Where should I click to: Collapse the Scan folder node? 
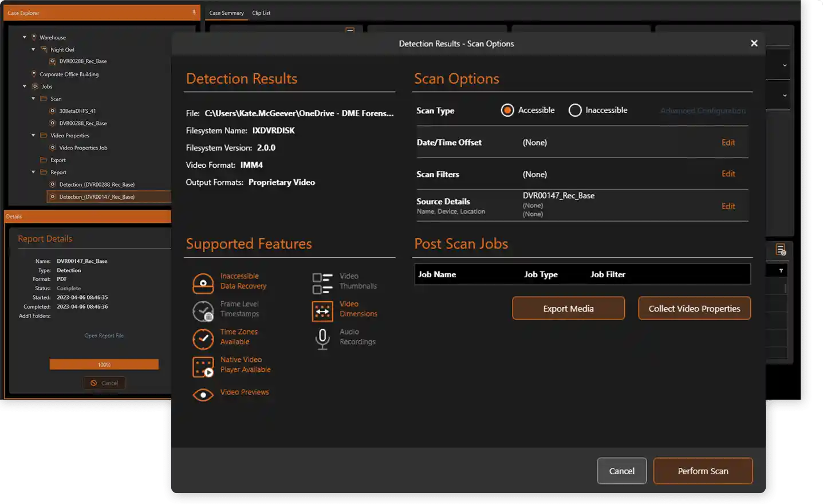[33, 99]
